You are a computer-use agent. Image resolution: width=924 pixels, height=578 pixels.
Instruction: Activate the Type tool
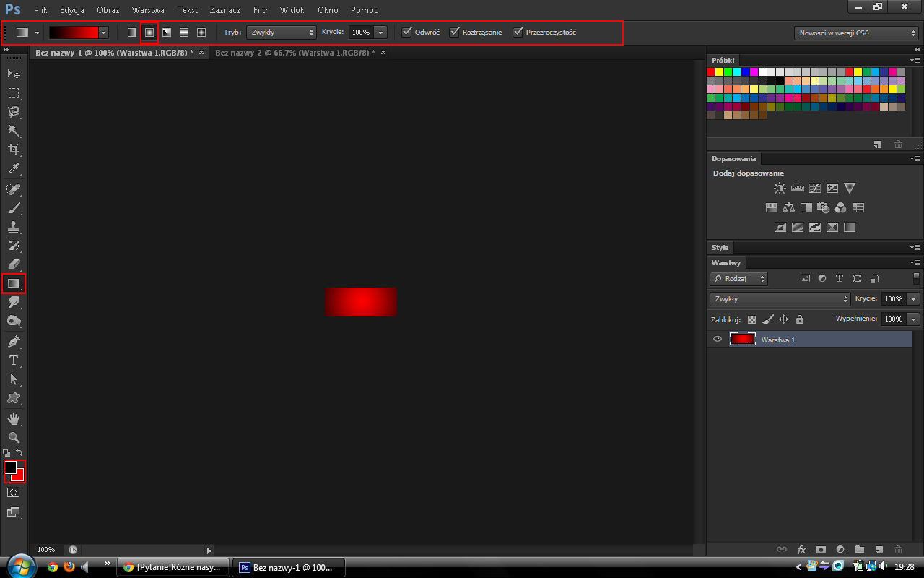click(14, 360)
